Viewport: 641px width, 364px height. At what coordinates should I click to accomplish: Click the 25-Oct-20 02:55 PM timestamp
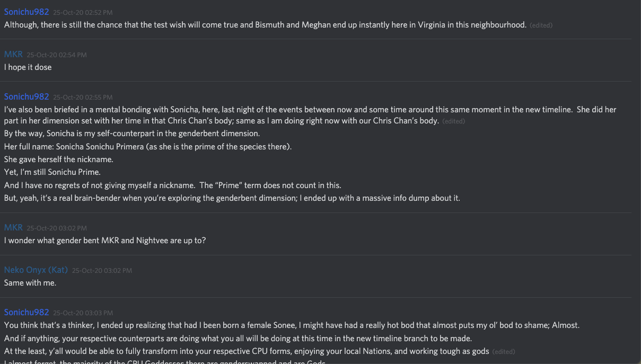[x=83, y=97]
